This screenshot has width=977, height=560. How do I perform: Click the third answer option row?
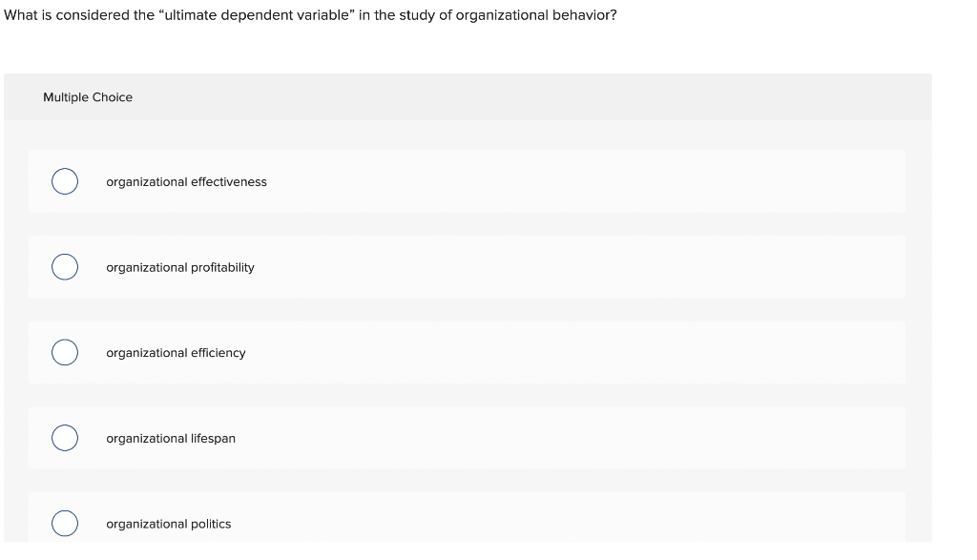[x=467, y=352]
